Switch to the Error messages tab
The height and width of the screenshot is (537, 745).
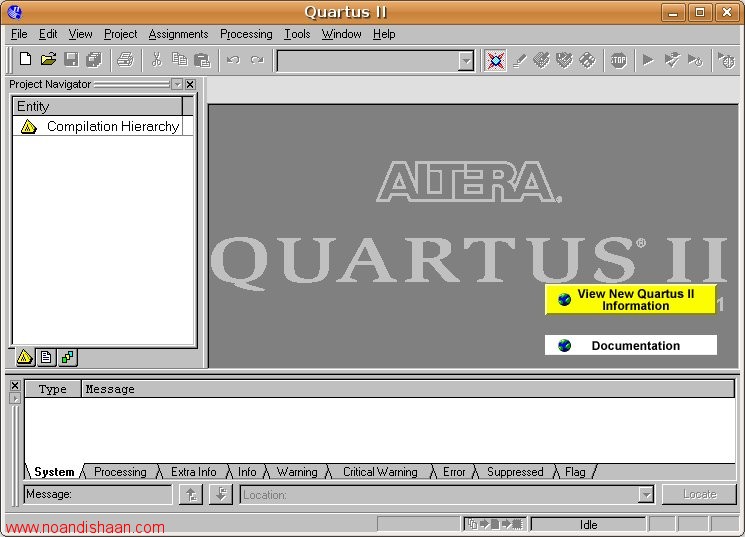click(x=454, y=472)
